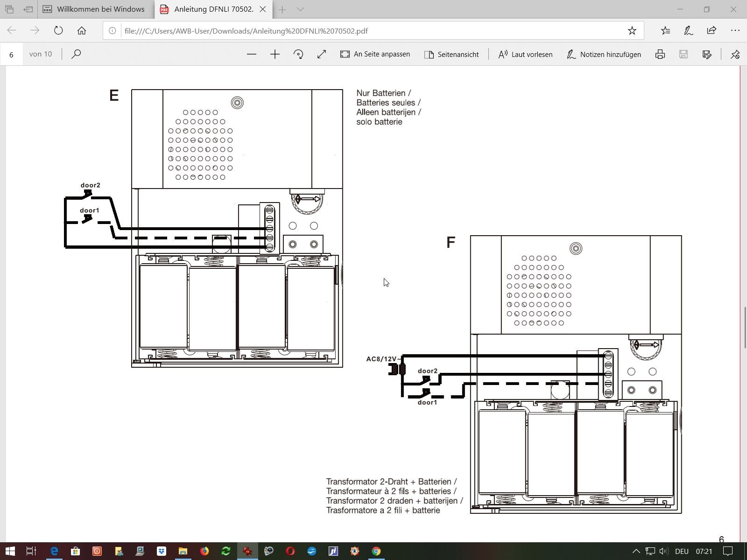Expand the tab preview chevron
747x560 pixels.
coord(301,9)
